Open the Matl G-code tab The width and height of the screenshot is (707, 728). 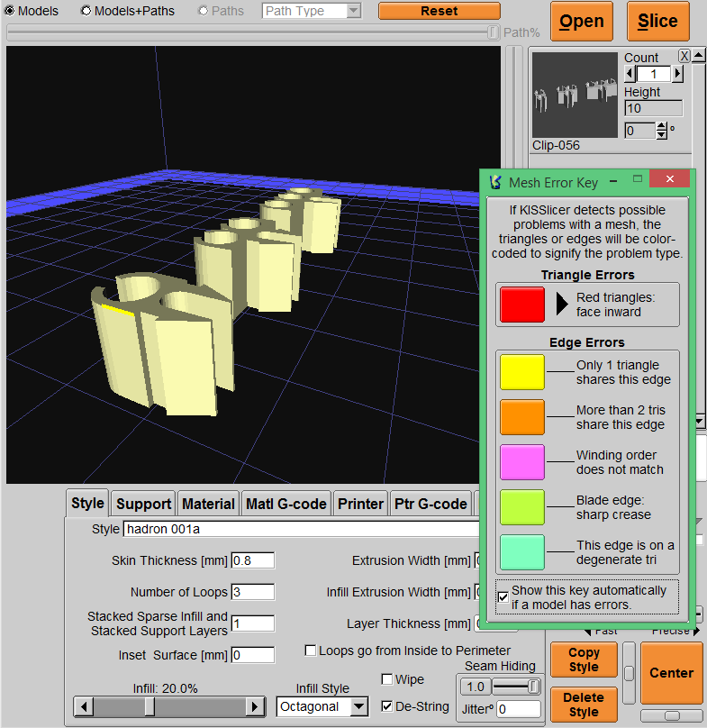[286, 504]
